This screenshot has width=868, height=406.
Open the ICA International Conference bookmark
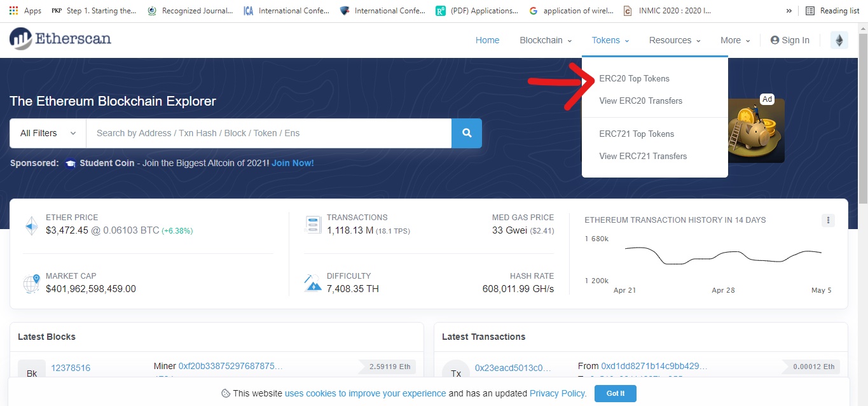point(287,10)
